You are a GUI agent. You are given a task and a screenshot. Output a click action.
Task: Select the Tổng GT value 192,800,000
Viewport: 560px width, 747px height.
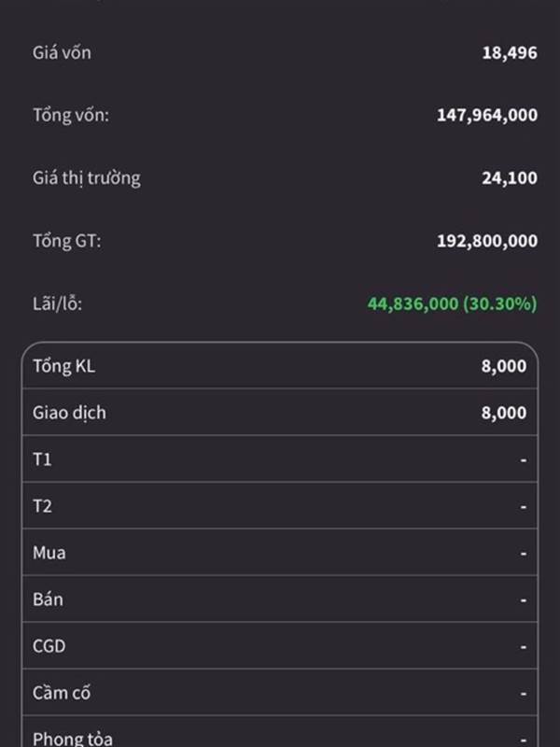tap(487, 241)
